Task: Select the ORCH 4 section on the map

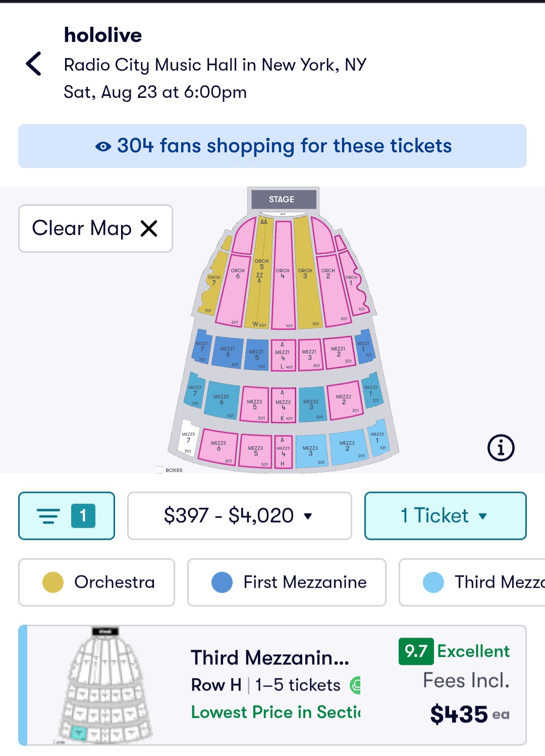Action: point(283,275)
